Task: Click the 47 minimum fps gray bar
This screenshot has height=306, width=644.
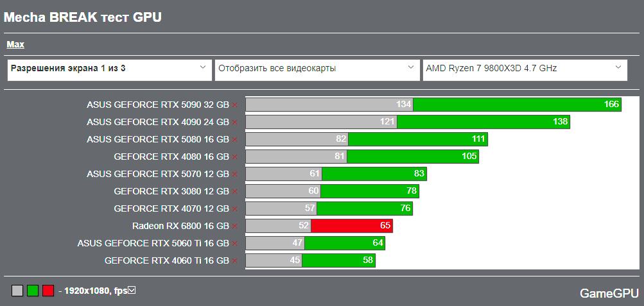Action: [275, 243]
